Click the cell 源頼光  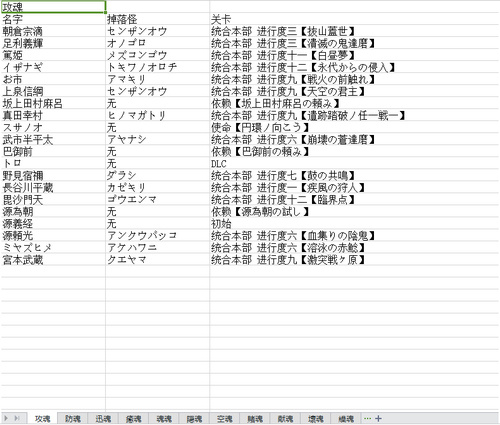click(53, 235)
